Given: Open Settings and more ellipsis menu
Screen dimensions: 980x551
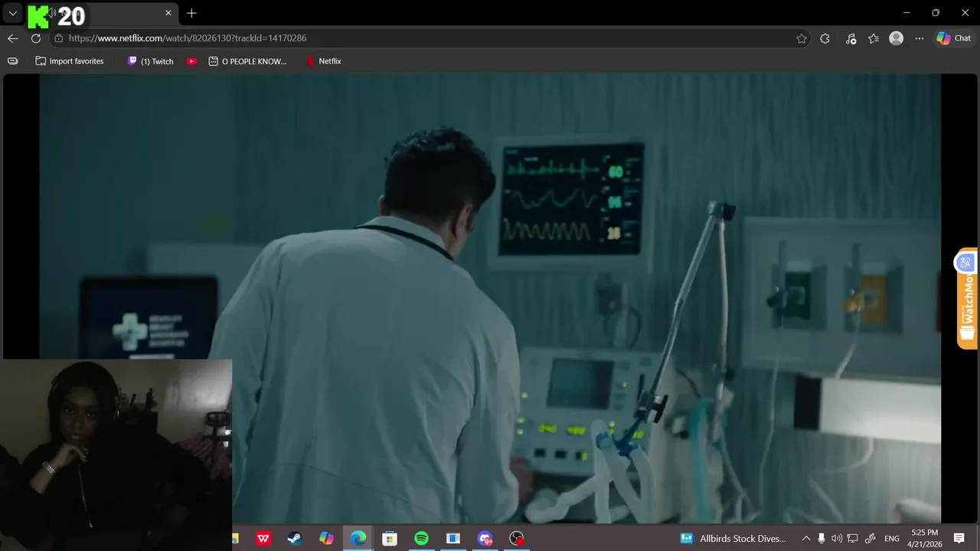Looking at the screenshot, I should 920,38.
